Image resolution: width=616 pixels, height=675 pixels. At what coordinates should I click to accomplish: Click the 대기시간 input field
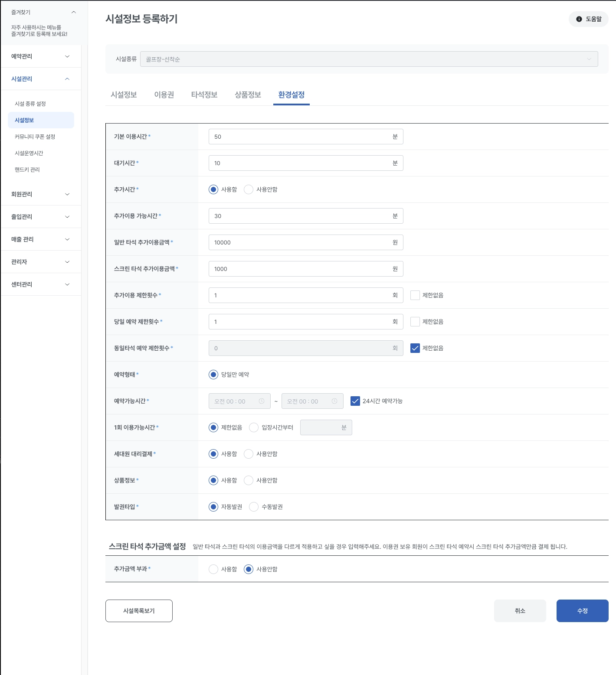306,163
